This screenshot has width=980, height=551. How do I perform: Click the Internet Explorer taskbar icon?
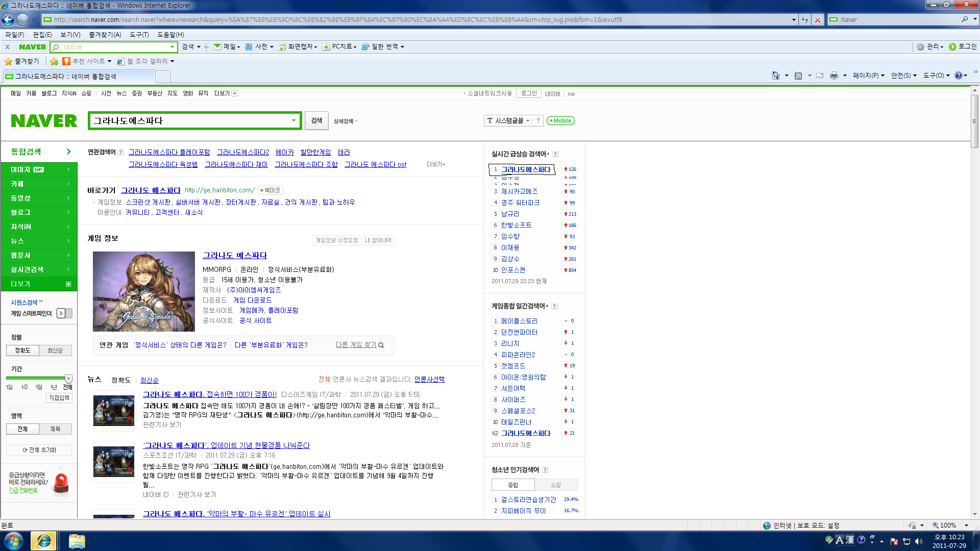(x=43, y=541)
